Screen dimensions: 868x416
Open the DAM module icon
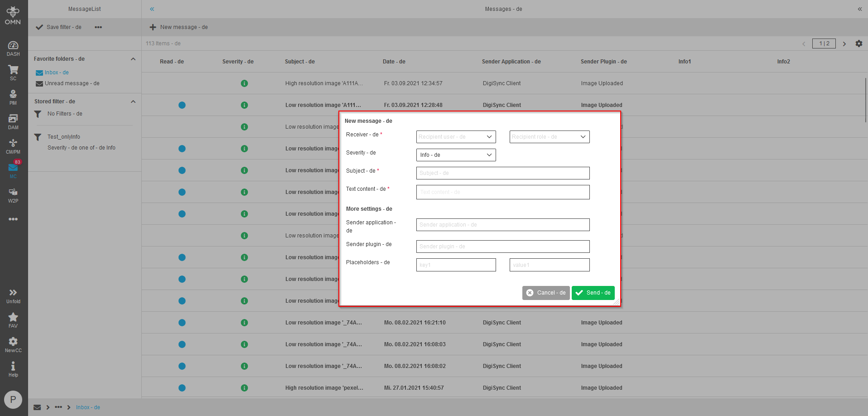(13, 121)
